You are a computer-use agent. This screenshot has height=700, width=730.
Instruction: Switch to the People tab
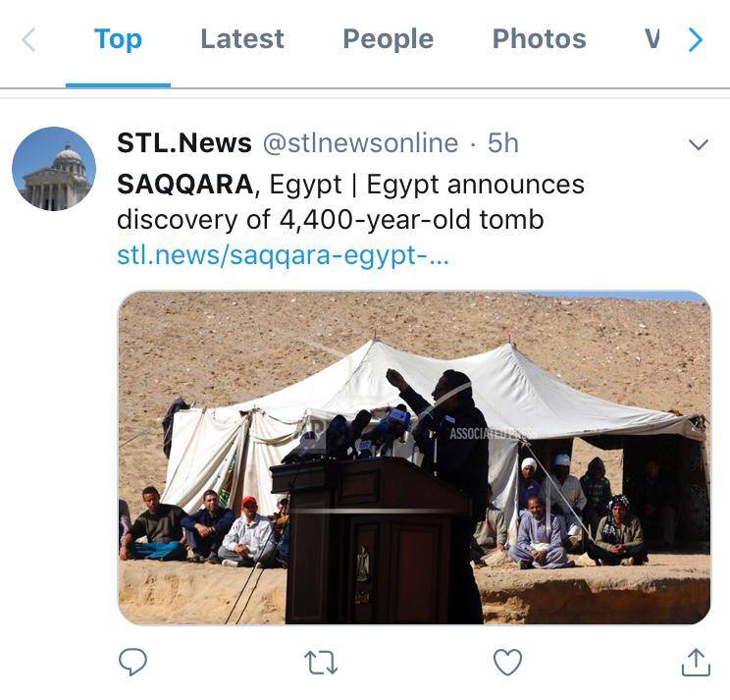[x=388, y=39]
